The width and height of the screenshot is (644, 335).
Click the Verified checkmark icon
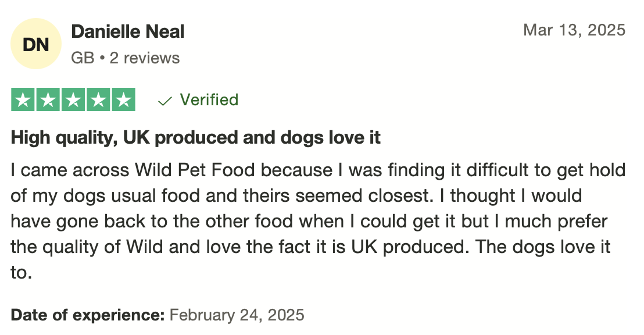(x=164, y=101)
